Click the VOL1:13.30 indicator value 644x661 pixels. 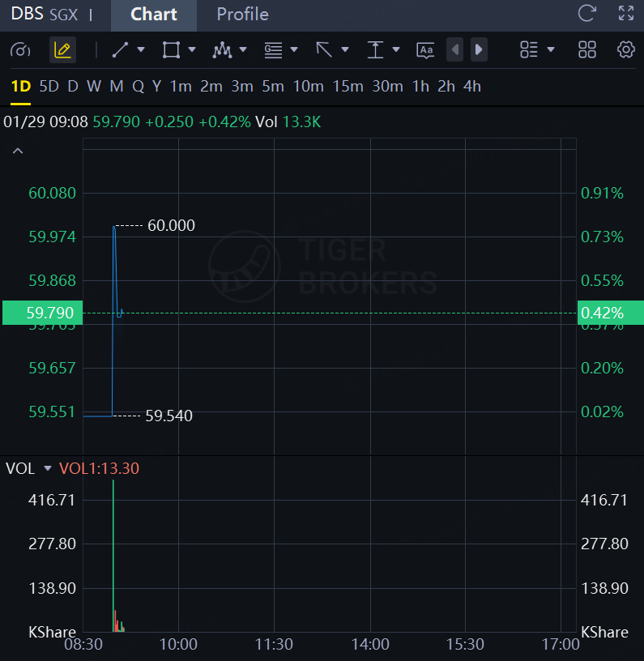[x=99, y=468]
